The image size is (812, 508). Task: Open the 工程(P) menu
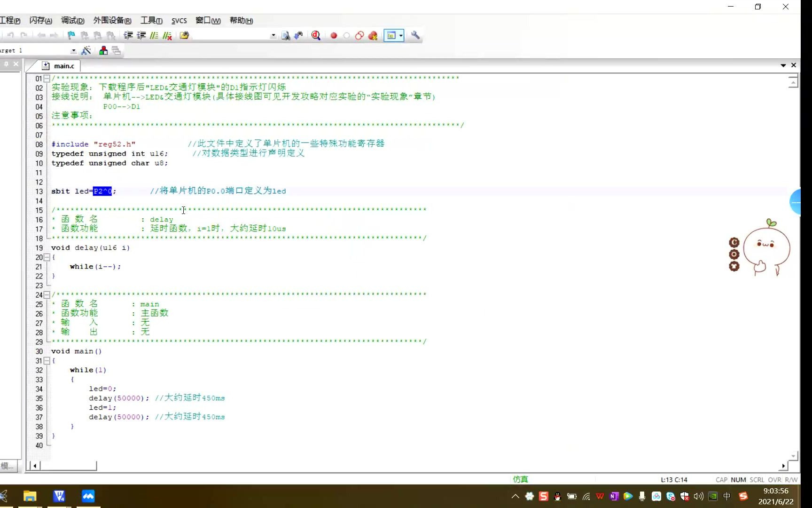pyautogui.click(x=10, y=20)
